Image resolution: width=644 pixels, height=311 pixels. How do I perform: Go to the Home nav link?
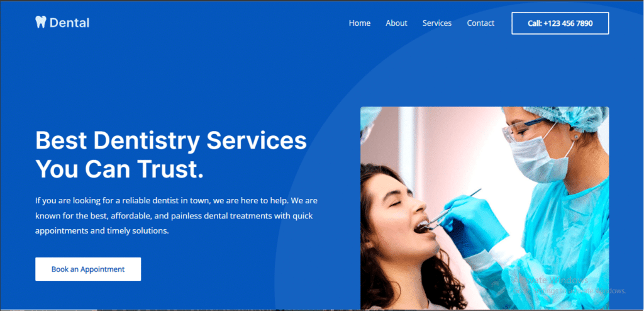359,23
